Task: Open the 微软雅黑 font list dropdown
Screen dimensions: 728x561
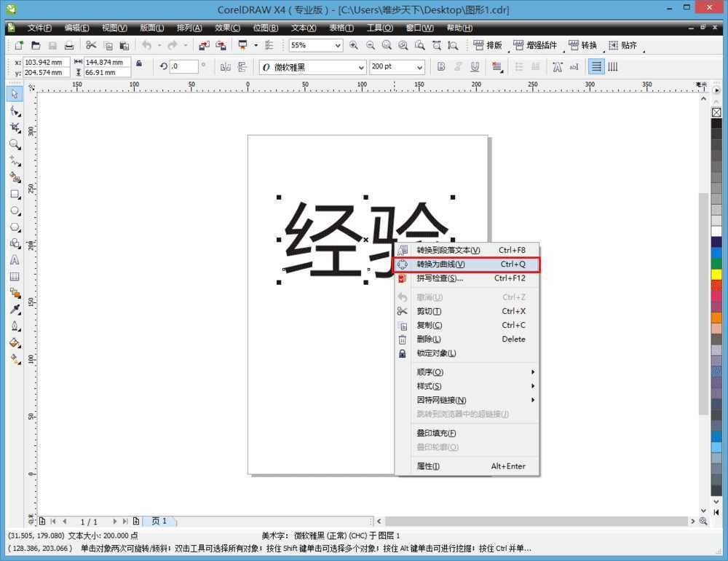Action: pyautogui.click(x=362, y=66)
